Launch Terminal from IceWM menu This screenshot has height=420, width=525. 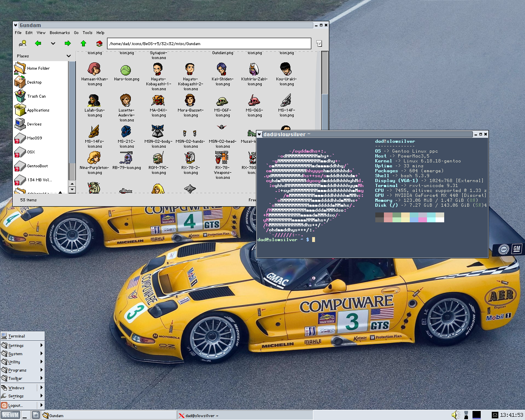coord(16,336)
